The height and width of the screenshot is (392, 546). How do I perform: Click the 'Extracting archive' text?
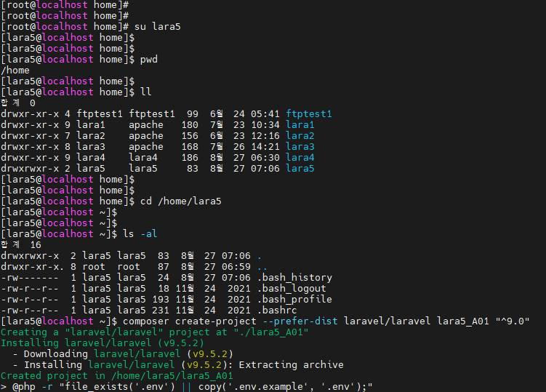(291, 365)
